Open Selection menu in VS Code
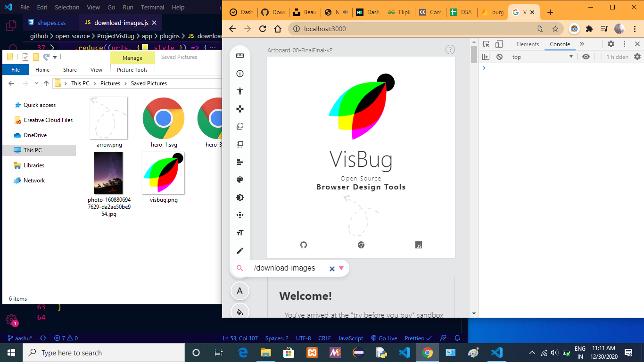The width and height of the screenshot is (644, 362). (x=67, y=8)
